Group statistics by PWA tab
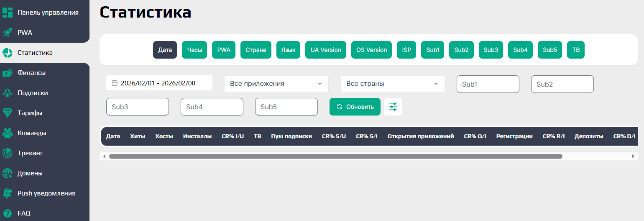 pyautogui.click(x=224, y=50)
